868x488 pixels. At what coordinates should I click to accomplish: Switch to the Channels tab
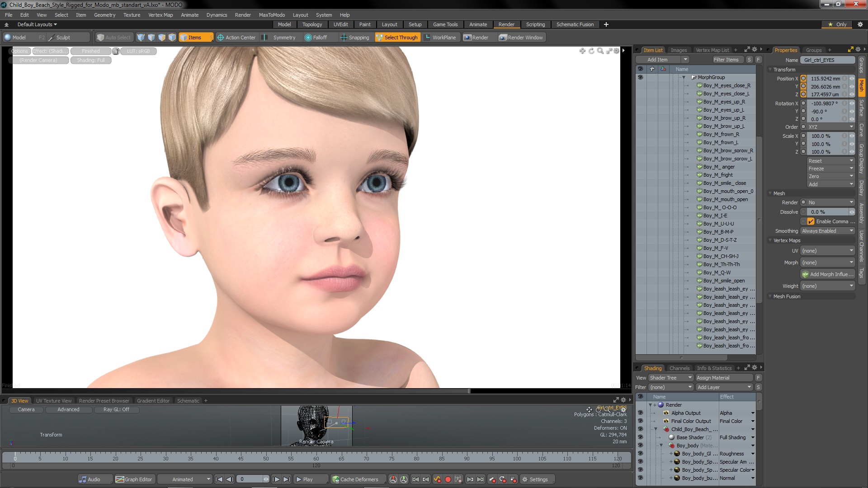(x=679, y=368)
